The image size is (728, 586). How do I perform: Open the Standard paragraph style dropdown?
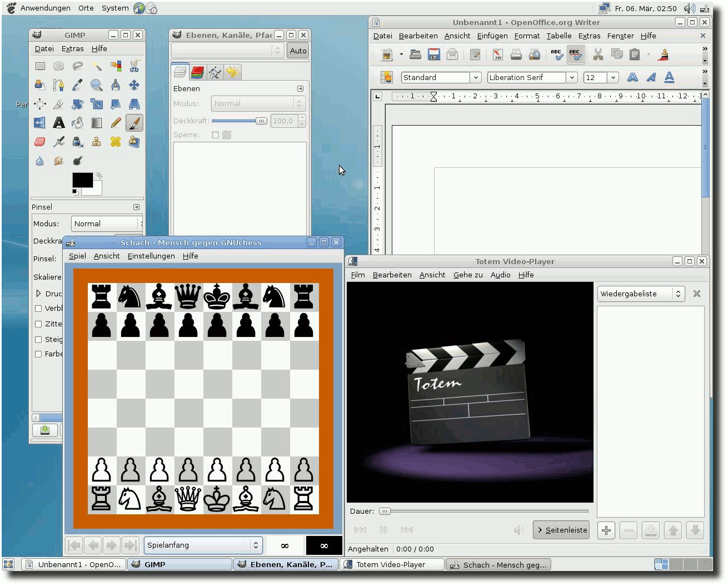476,77
